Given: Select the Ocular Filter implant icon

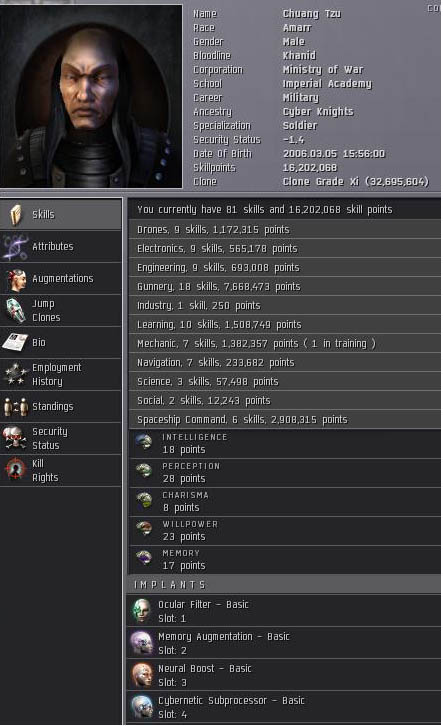Looking at the screenshot, I should coord(141,611).
